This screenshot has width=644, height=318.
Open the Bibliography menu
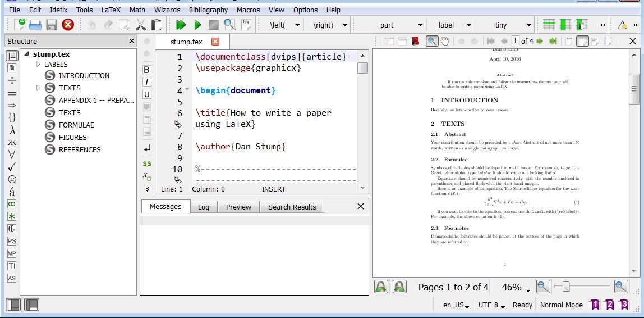click(x=208, y=10)
